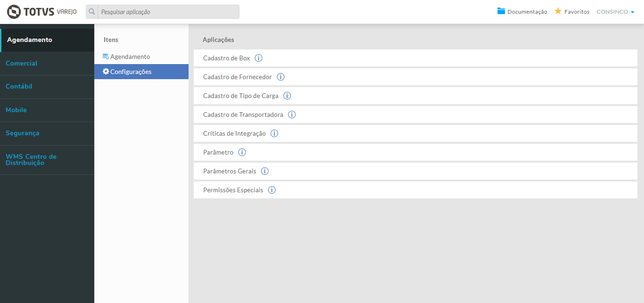The width and height of the screenshot is (644, 303).
Task: Open the Favoritos link
Action: [572, 12]
